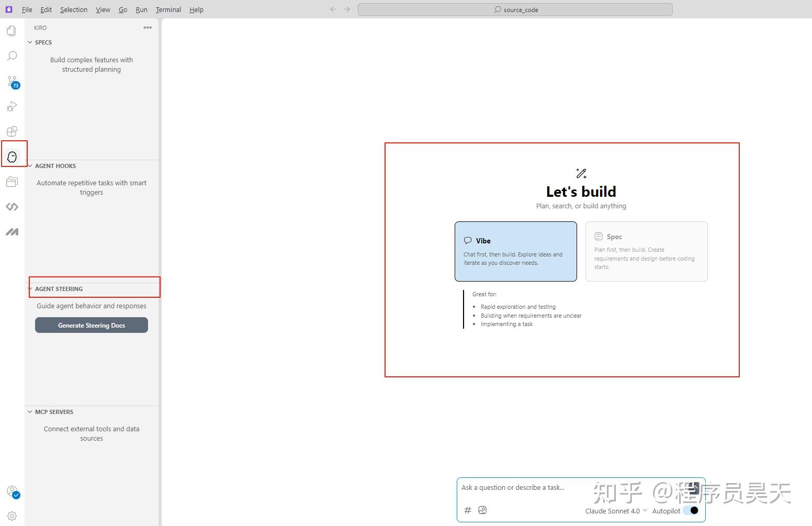Click the image attachment icon in chat input
812x526 pixels.
click(482, 510)
